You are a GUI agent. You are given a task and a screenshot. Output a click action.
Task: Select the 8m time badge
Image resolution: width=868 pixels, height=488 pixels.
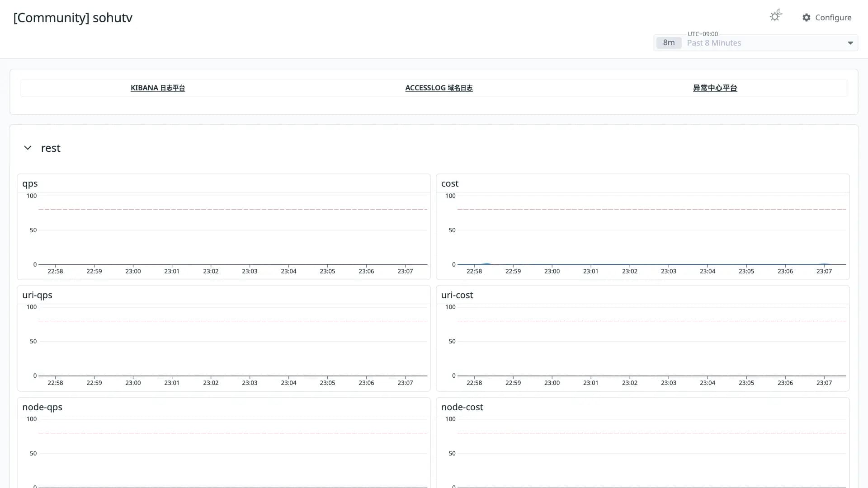[x=669, y=43]
